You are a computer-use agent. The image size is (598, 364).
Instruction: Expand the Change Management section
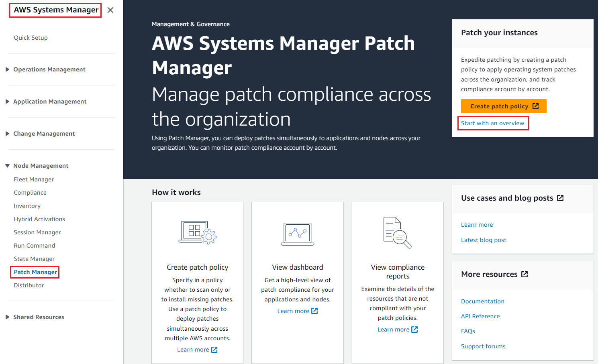click(8, 134)
